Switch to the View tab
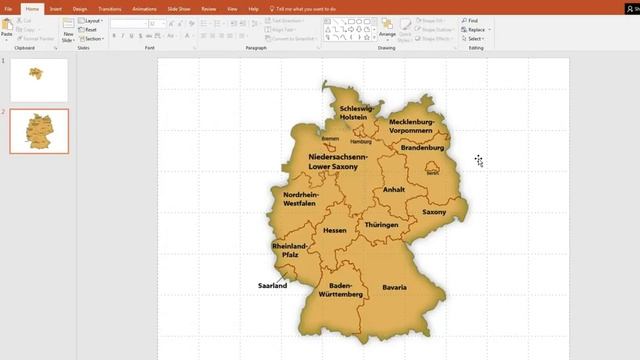 coord(232,9)
